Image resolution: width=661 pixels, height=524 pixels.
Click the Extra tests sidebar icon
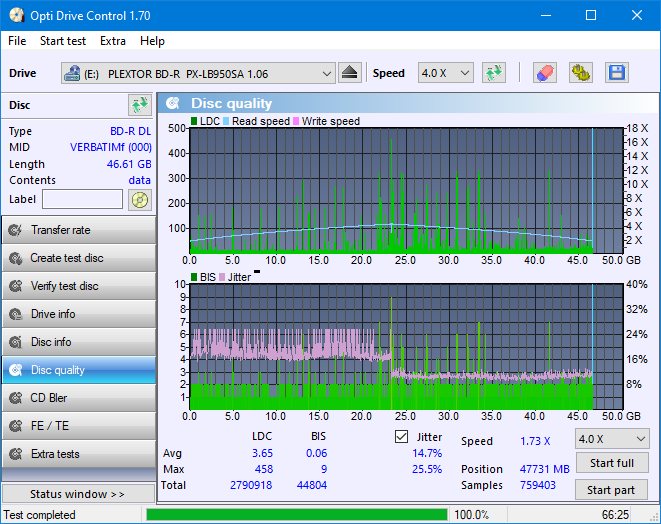(16, 454)
